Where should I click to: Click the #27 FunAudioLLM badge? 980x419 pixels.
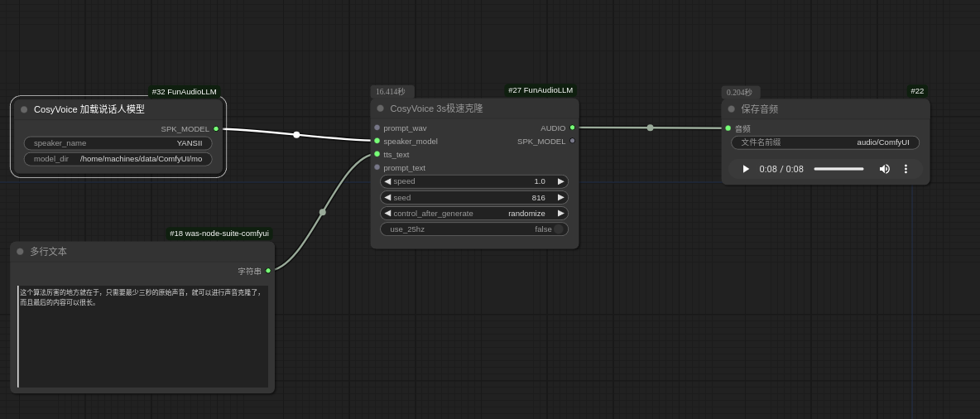click(x=540, y=90)
